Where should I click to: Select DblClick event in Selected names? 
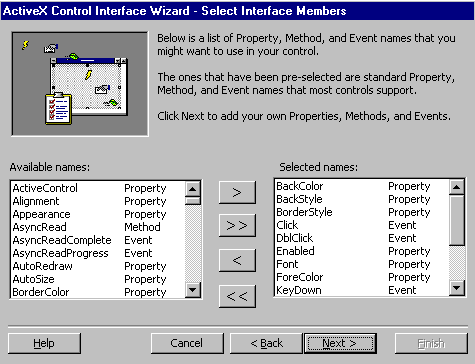click(362, 238)
